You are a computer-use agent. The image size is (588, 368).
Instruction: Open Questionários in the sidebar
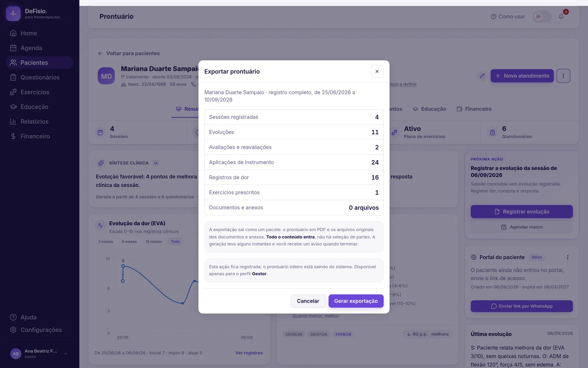coord(39,77)
